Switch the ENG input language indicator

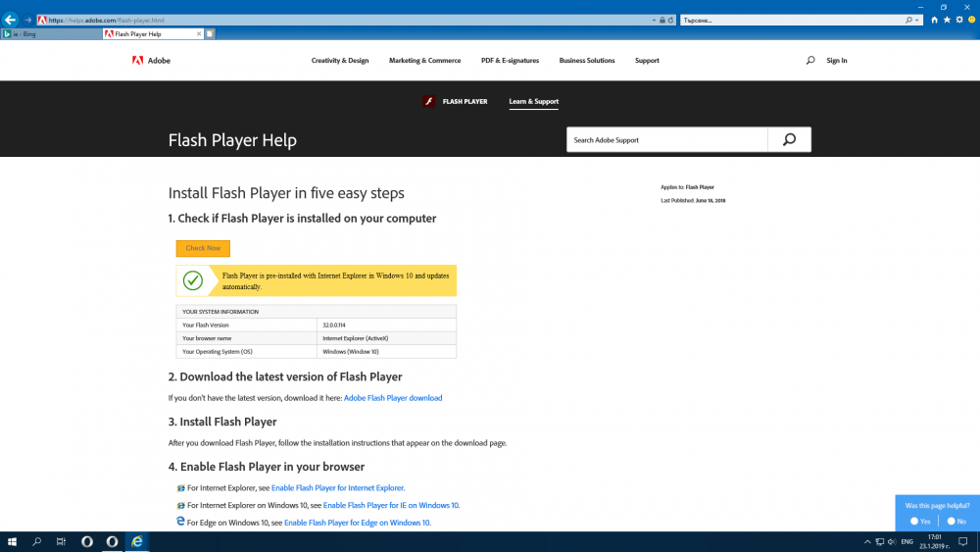click(907, 542)
